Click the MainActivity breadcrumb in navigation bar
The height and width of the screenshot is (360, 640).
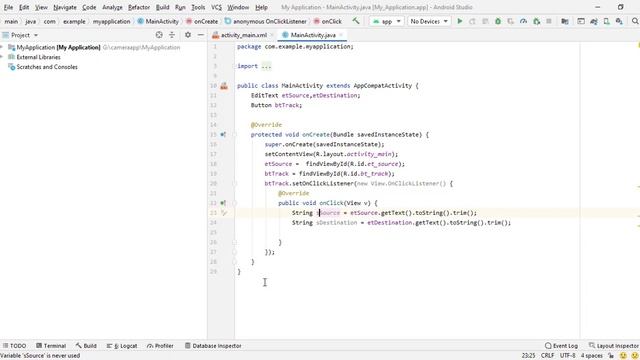(x=158, y=21)
